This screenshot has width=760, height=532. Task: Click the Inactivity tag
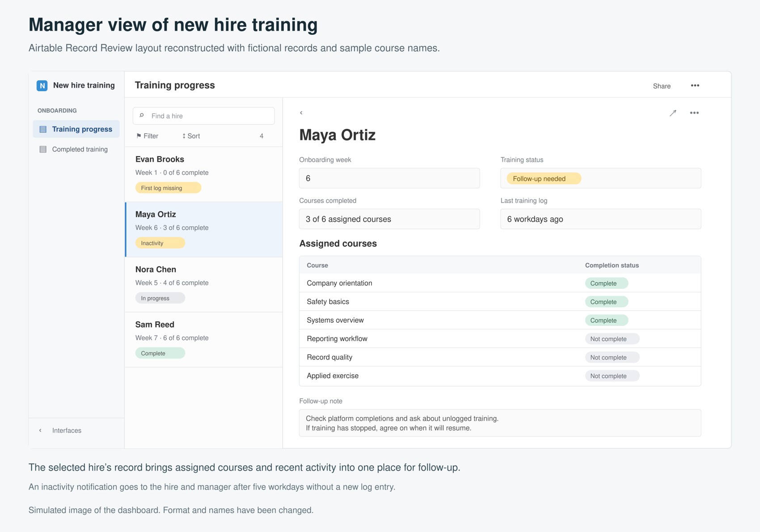click(x=160, y=243)
